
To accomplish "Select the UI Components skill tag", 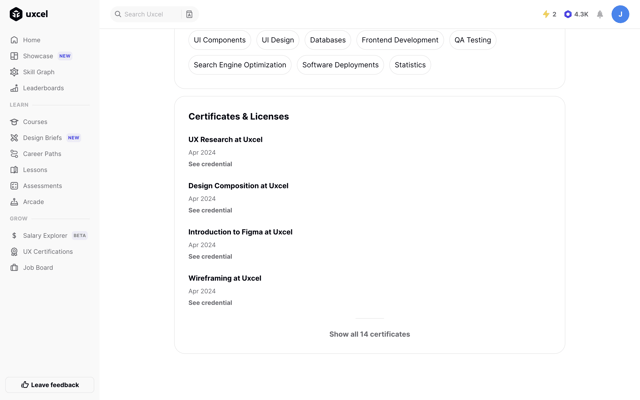I will pyautogui.click(x=220, y=40).
